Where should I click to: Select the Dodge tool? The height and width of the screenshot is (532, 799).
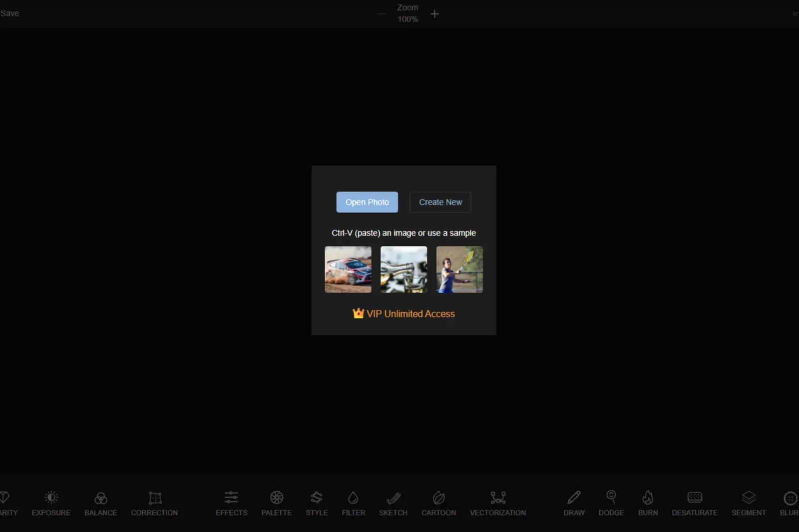point(611,503)
